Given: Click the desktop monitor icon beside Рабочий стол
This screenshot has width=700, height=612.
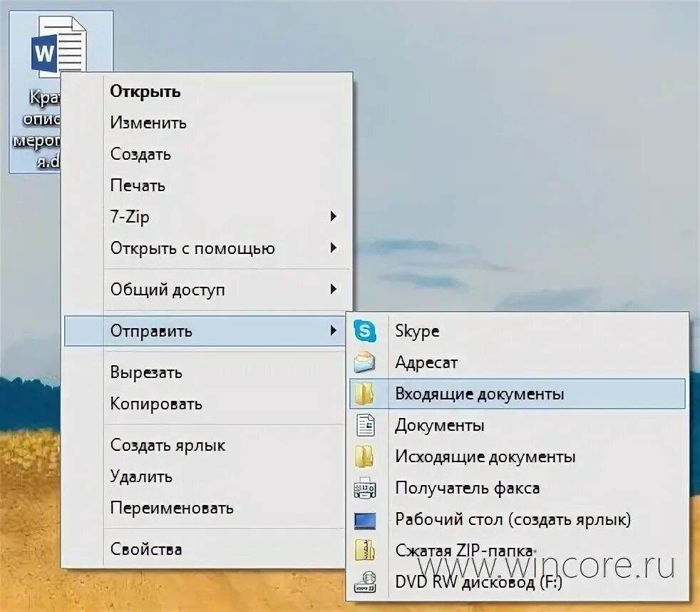Looking at the screenshot, I should [365, 520].
